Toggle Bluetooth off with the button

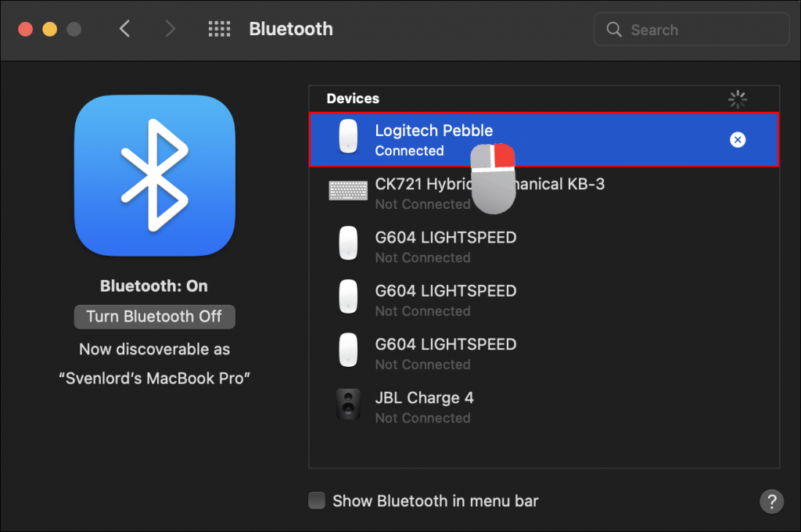pyautogui.click(x=154, y=317)
